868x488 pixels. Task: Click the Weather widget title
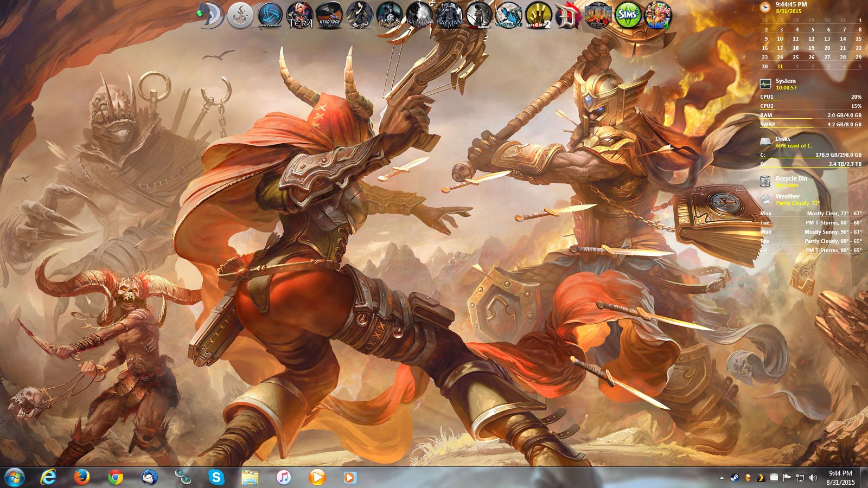click(787, 196)
